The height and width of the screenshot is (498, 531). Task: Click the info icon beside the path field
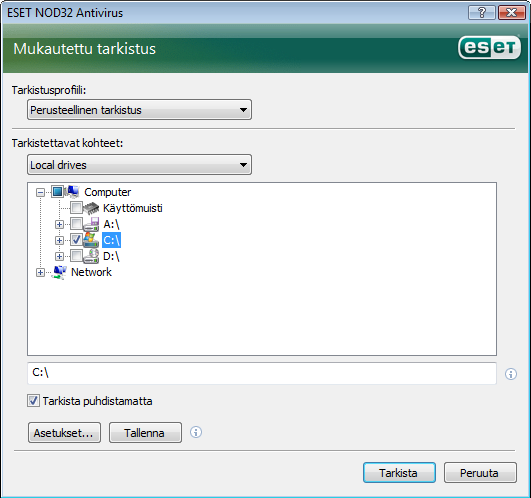[511, 374]
